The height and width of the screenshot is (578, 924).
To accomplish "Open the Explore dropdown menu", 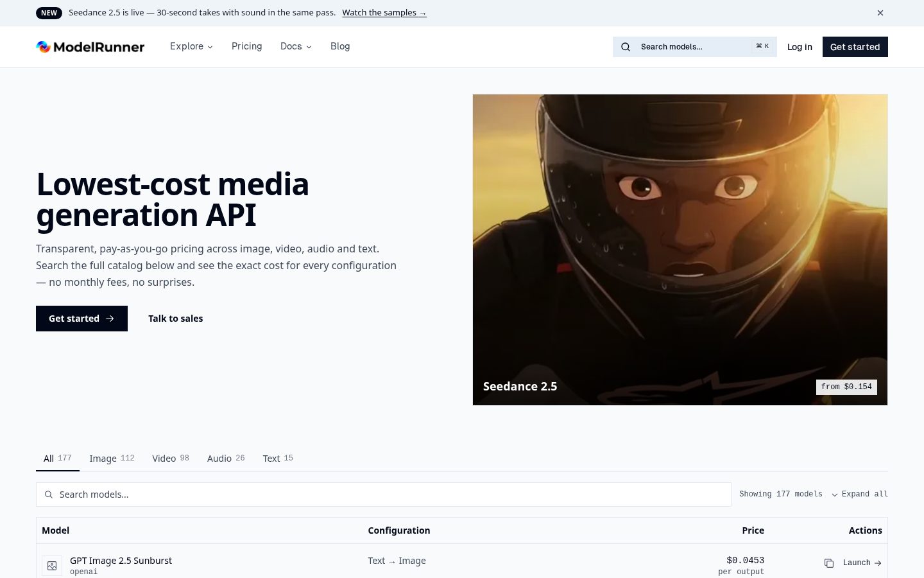I will coord(191,46).
